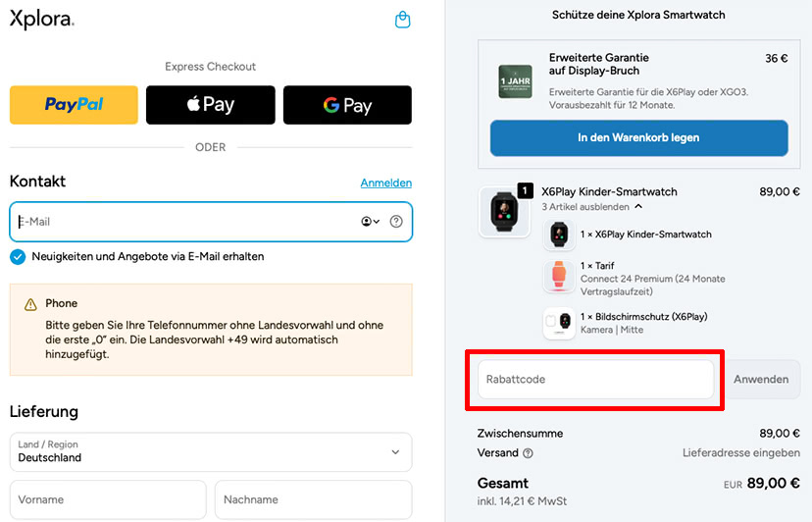
Task: Click In den Warenkorb legen button
Action: click(639, 138)
